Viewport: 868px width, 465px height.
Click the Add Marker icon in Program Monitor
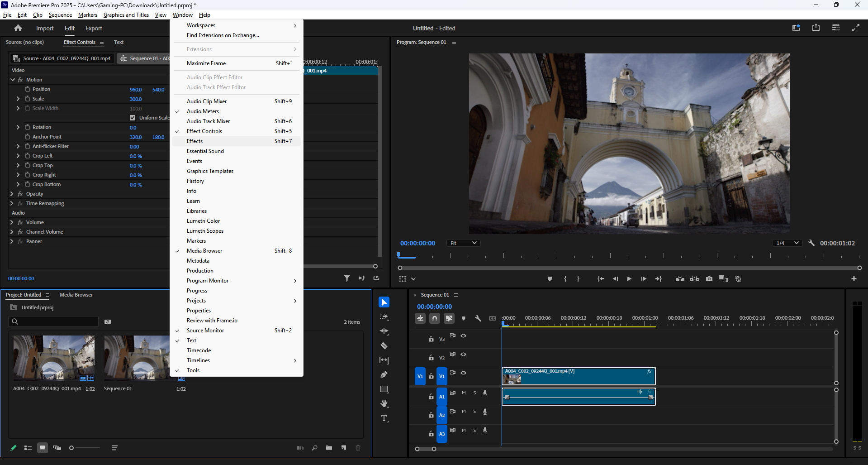point(550,279)
